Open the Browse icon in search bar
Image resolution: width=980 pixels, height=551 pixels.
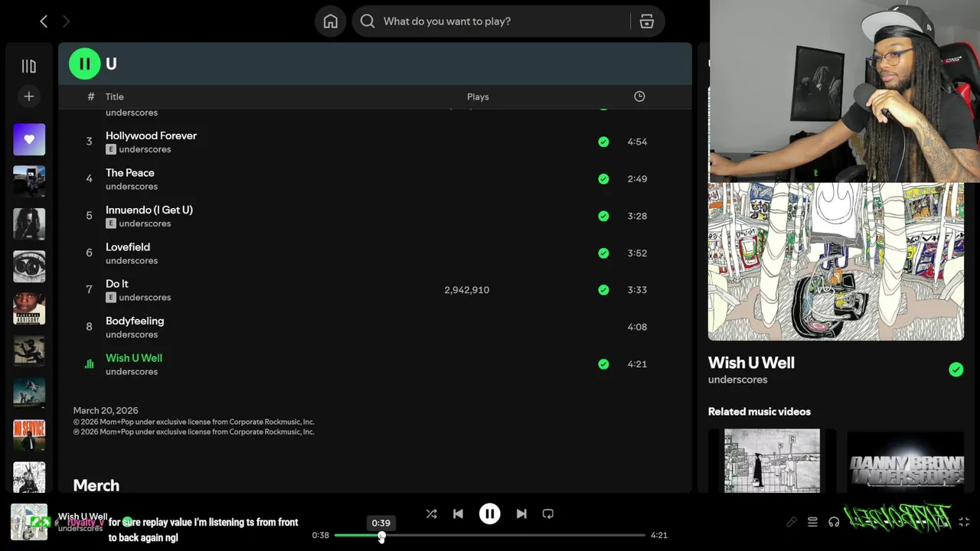tap(647, 21)
